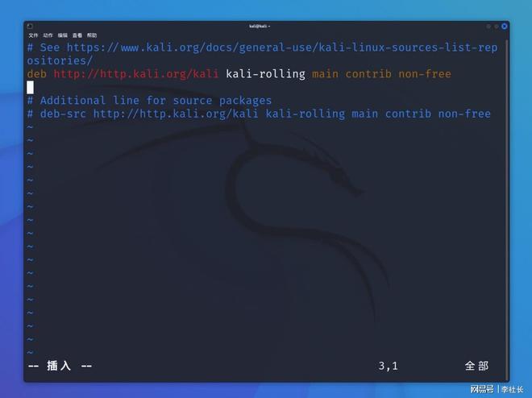The image size is (532, 398).
Task: Click the red http://http.kali.org/kali URL
Action: (x=136, y=74)
